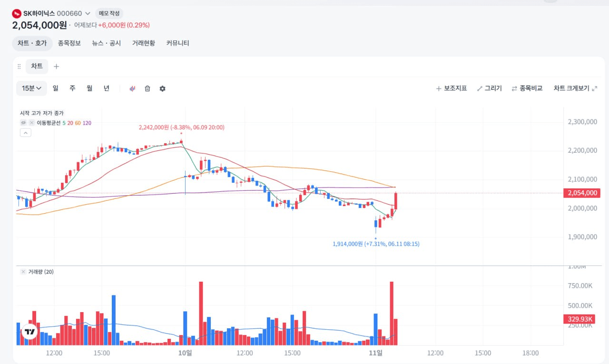Click the 1,900,000 price axis label
The image size is (609, 364).
(582, 237)
